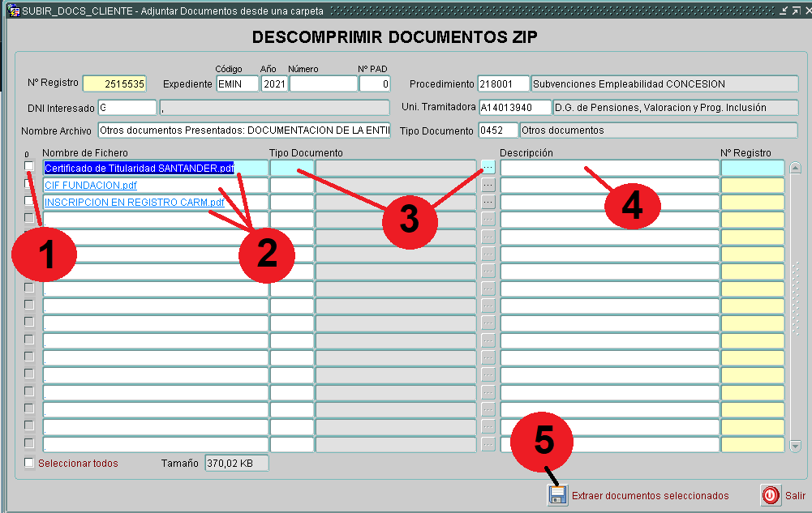
Task: Click the save disk icon for extracting documents
Action: point(557,495)
